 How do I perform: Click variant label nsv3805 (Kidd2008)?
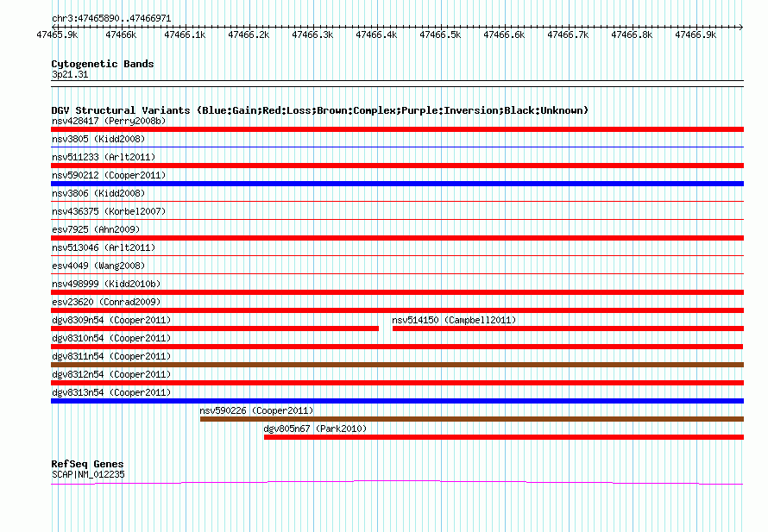[98, 139]
